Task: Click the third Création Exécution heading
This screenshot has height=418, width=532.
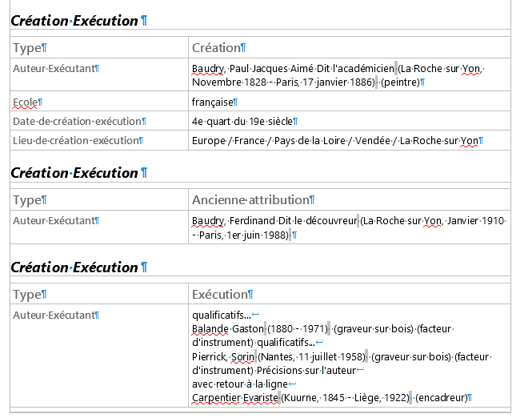Action: pos(74,267)
